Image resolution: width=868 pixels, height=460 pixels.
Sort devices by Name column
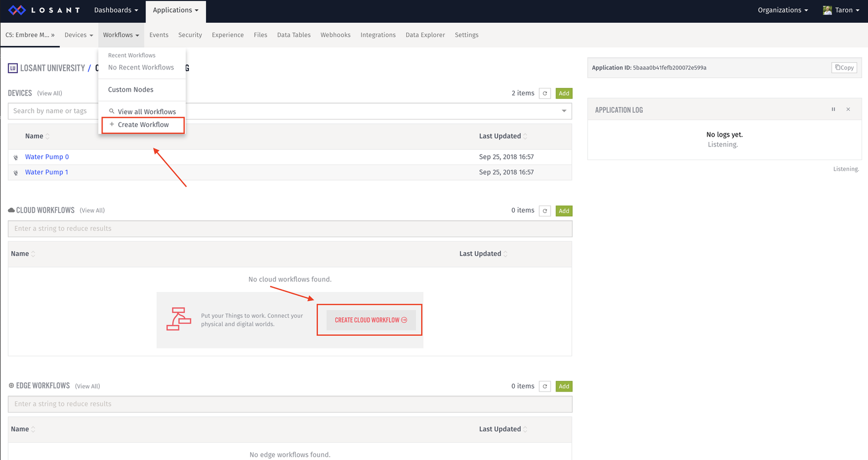[37, 136]
